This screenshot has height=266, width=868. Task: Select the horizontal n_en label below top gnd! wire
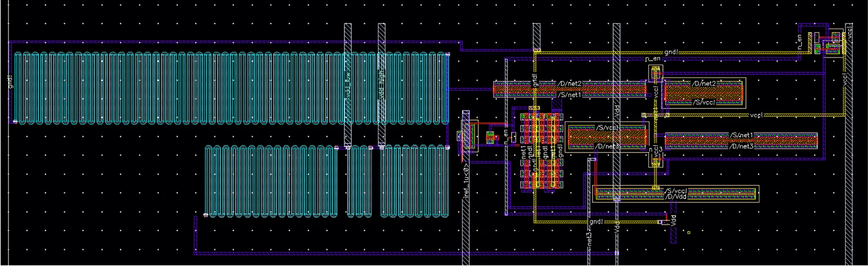653,58
